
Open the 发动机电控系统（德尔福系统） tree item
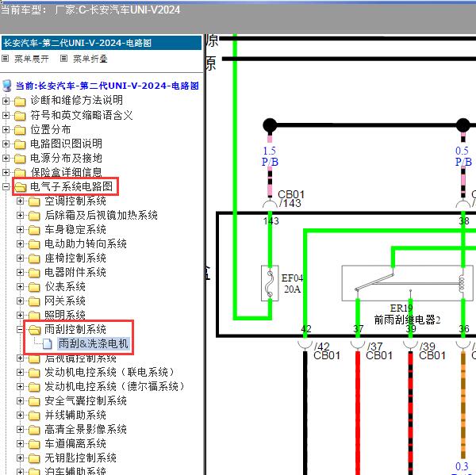[116, 386]
